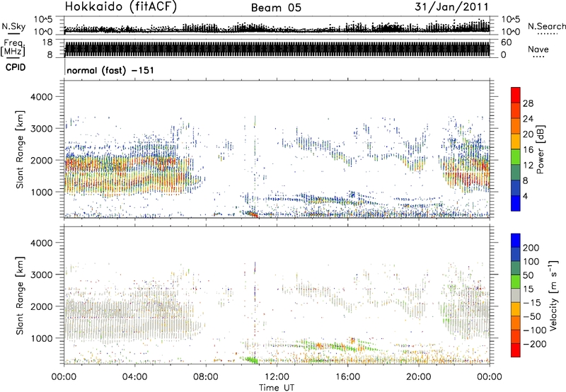Click the red top segment of the Power colorbar
The height and width of the screenshot is (392, 566).
tap(516, 95)
